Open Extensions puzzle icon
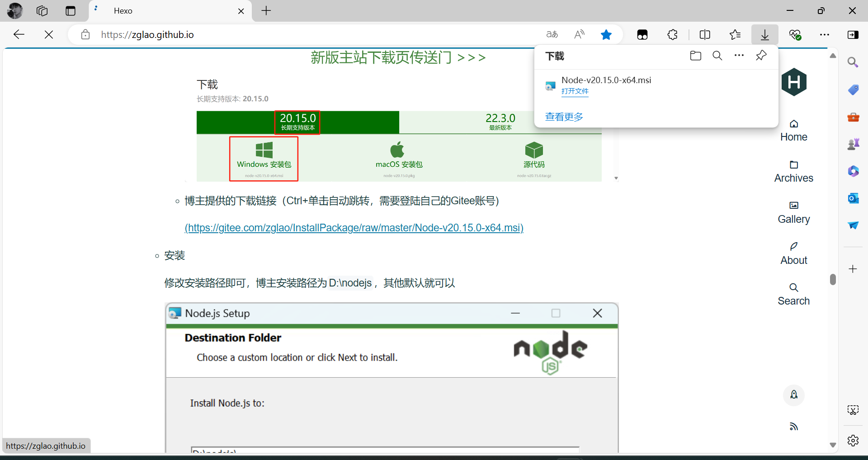The image size is (868, 460). tap(673, 34)
